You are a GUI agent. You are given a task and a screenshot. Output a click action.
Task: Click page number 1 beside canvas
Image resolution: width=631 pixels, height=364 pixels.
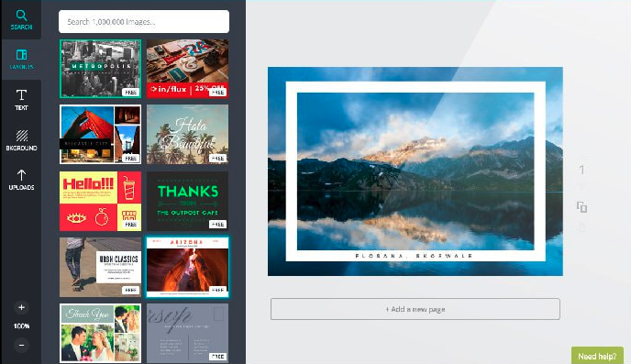pyautogui.click(x=581, y=170)
